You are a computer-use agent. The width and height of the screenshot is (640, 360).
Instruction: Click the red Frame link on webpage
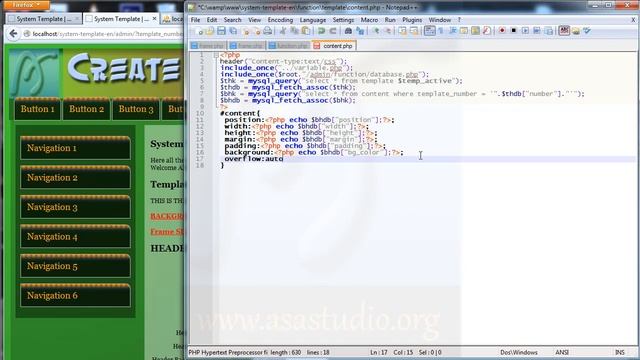click(167, 231)
